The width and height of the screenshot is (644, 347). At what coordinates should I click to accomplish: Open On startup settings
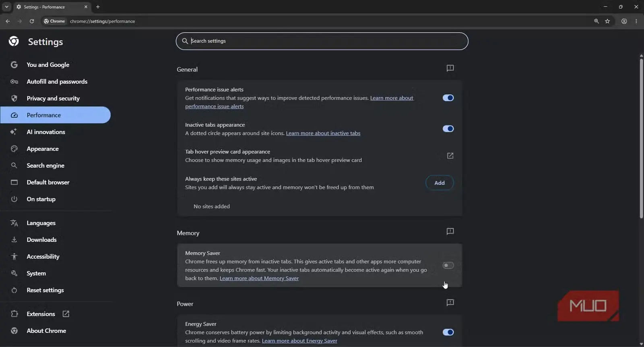(56, 199)
